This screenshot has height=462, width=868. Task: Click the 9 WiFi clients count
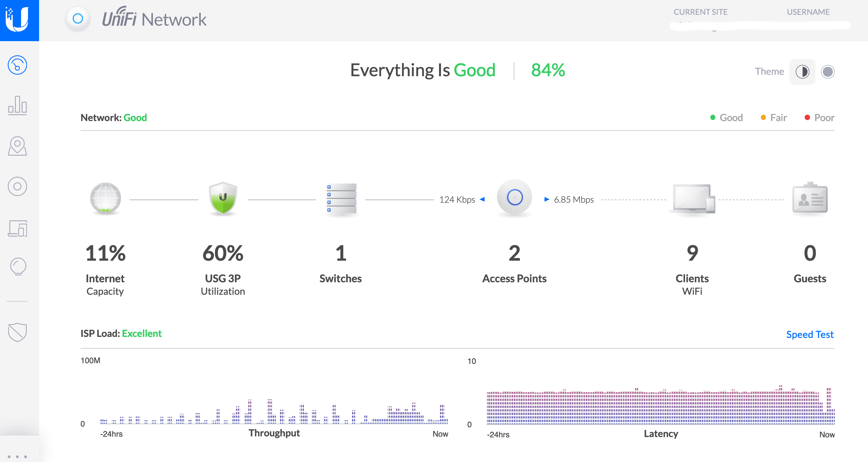coord(692,253)
